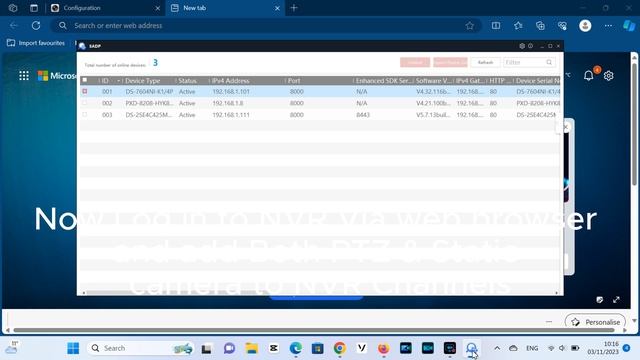This screenshot has height=360, width=640.
Task: Go back in the browser
Action: click(13, 25)
